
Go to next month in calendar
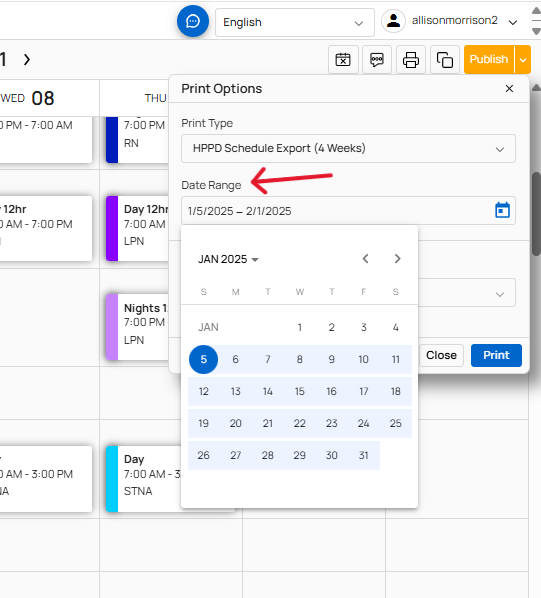point(397,259)
